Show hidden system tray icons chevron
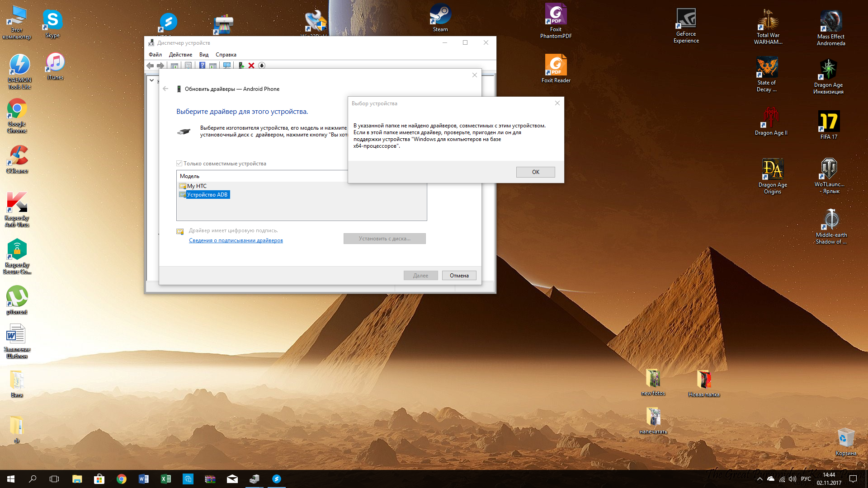This screenshot has width=868, height=488. [x=759, y=479]
